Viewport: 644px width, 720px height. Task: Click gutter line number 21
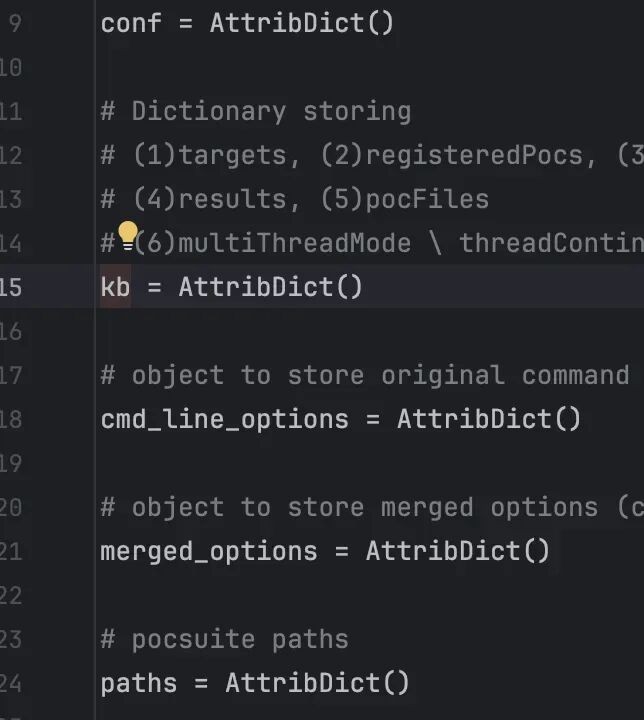pos(10,551)
